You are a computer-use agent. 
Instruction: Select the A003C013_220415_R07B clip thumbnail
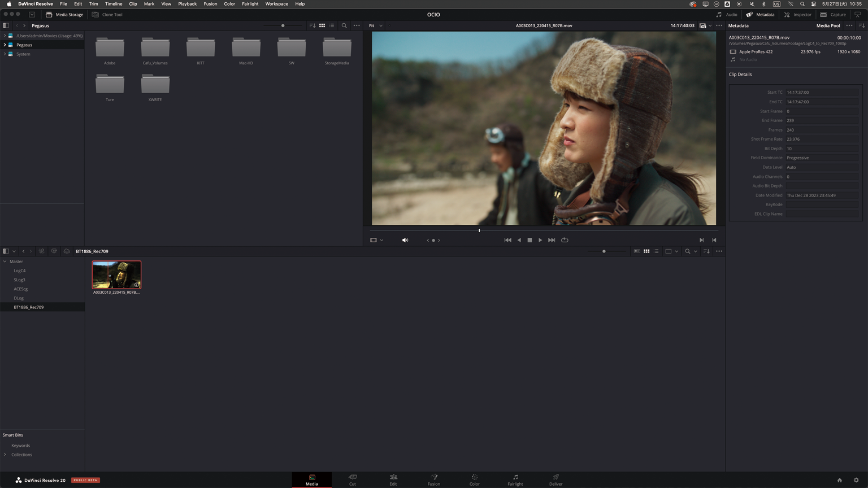[x=116, y=275]
